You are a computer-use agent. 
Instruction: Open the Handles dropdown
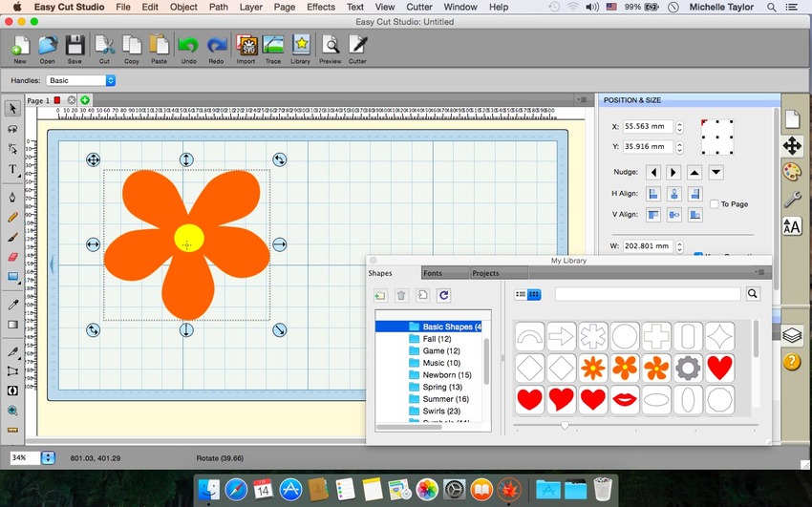click(81, 81)
